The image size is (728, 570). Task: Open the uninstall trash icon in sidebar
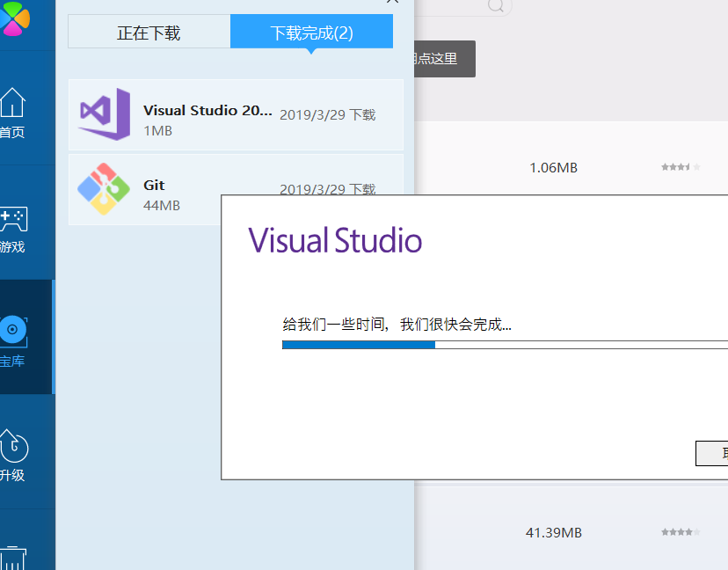(12, 558)
